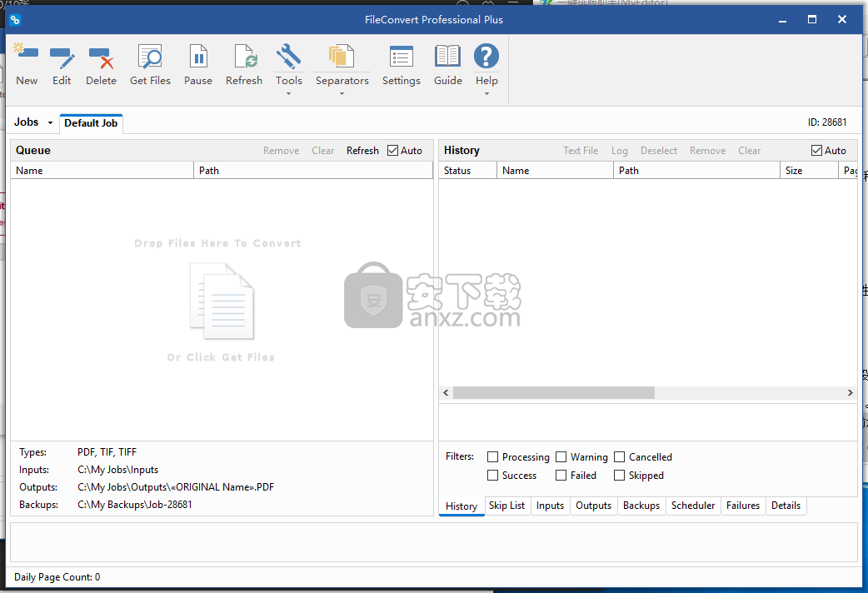The width and height of the screenshot is (868, 593).
Task: Toggle the Queue Auto checkbox
Action: 392,151
